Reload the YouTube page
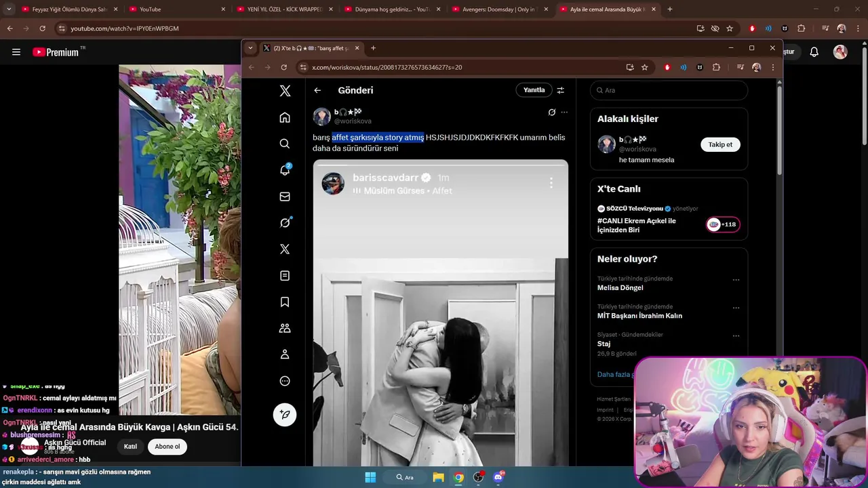This screenshot has height=488, width=868. pos(42,28)
